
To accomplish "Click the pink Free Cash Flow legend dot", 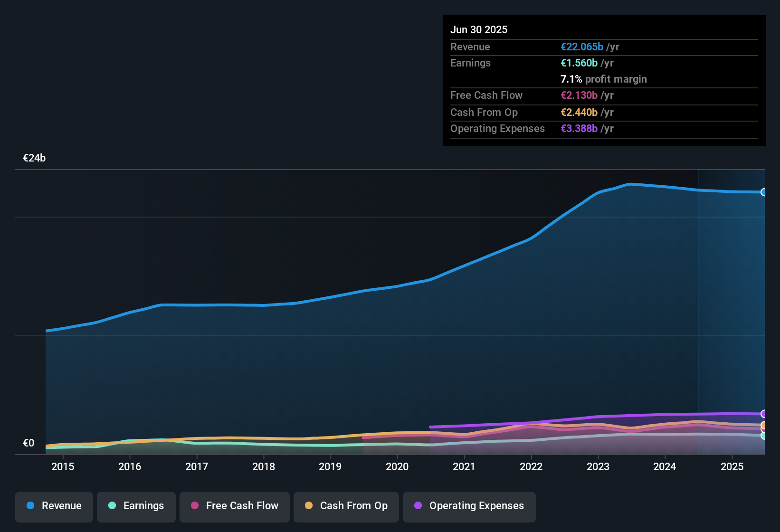I will [195, 505].
